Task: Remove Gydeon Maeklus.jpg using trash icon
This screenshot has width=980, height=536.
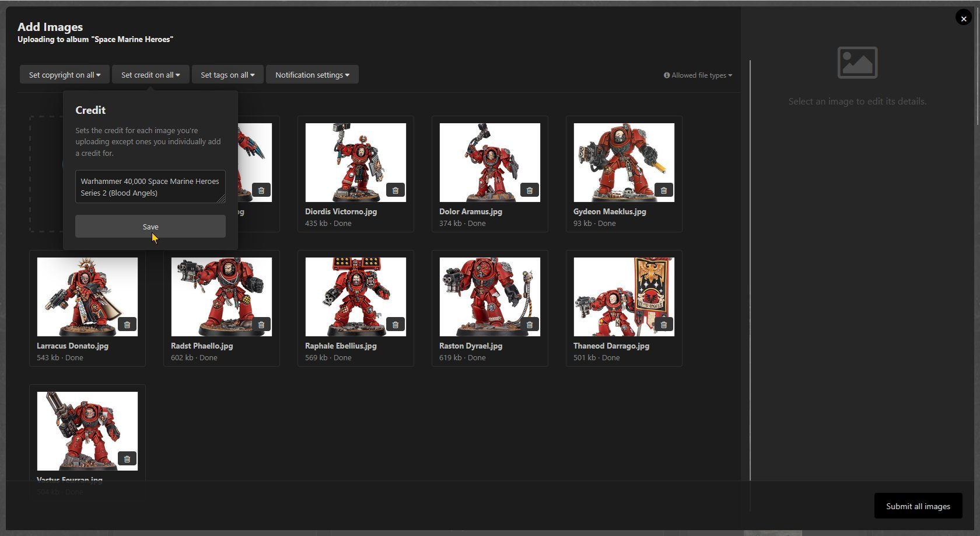Action: pyautogui.click(x=663, y=190)
